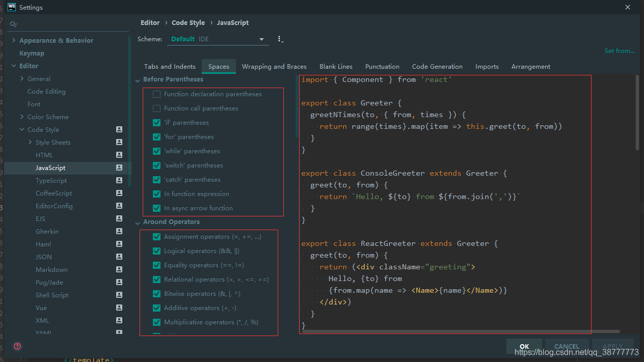Uncheck 'switch' parentheses option

pyautogui.click(x=157, y=165)
